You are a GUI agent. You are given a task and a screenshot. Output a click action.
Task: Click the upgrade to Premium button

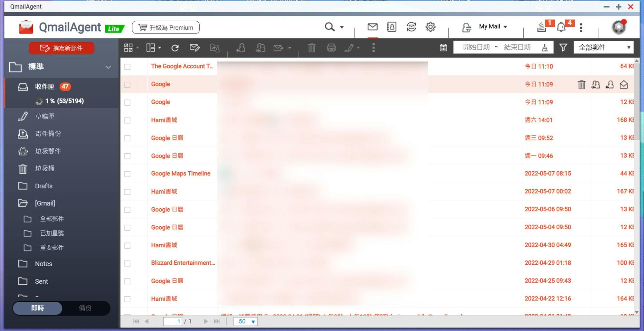(166, 27)
